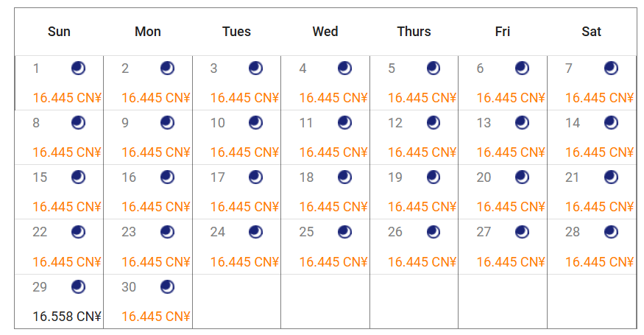Click the moon icon on day 18

coord(344,177)
